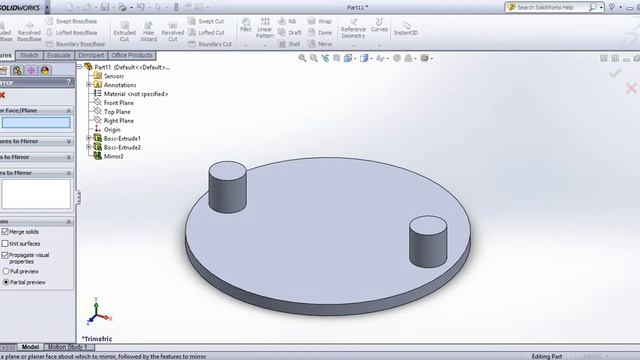Switch to the Evaluate tab
This screenshot has height=360, width=640.
[59, 55]
